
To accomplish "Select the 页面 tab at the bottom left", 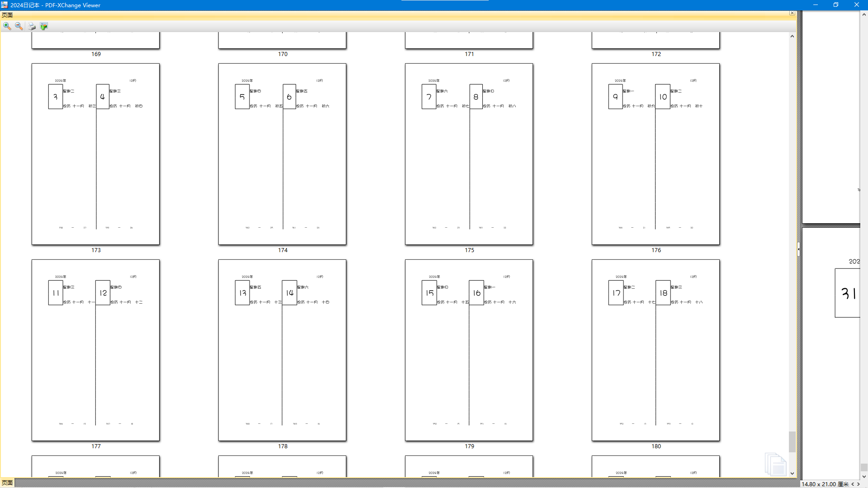I will click(x=7, y=483).
